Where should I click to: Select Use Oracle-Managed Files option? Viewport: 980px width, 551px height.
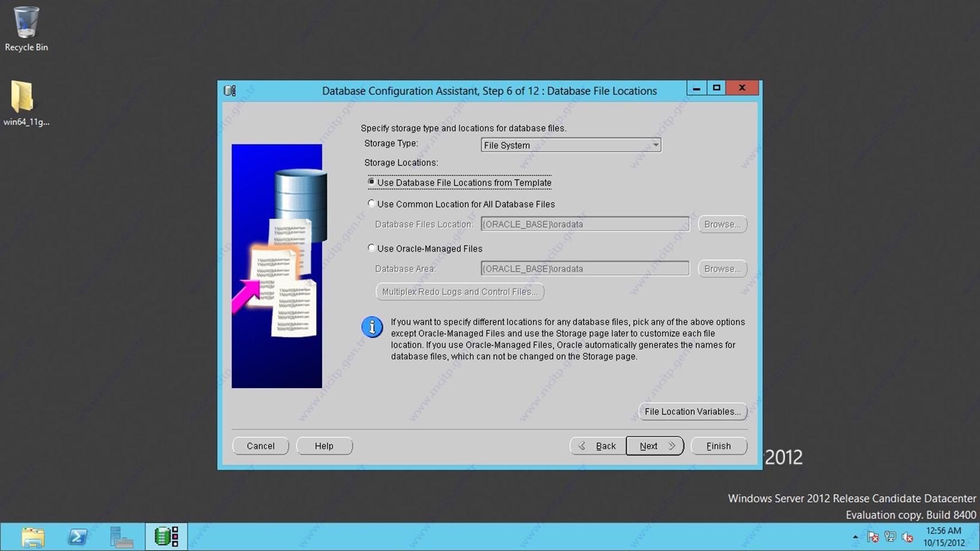click(425, 249)
